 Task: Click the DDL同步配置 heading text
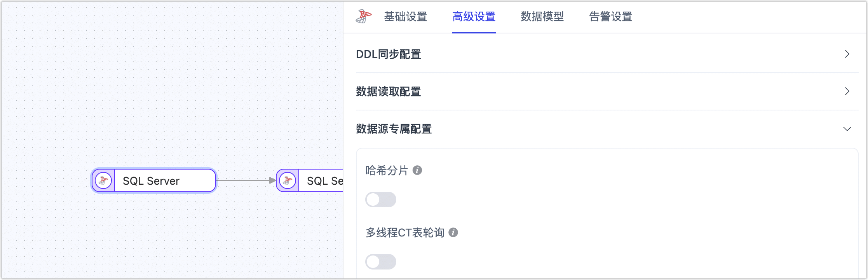pyautogui.click(x=388, y=54)
